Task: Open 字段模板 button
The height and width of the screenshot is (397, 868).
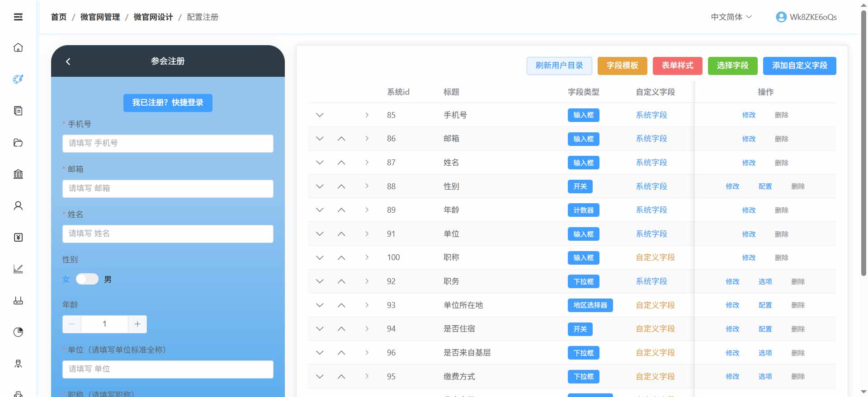Action: tap(623, 66)
